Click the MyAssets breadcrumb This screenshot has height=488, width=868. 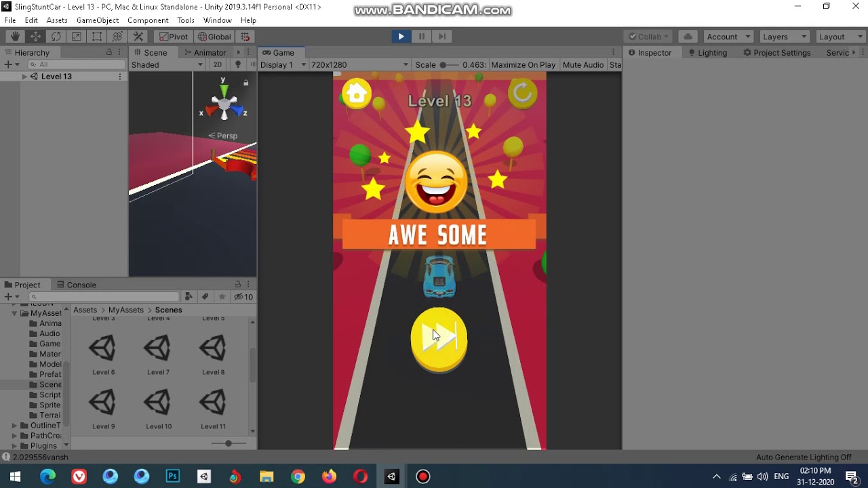[x=126, y=310]
